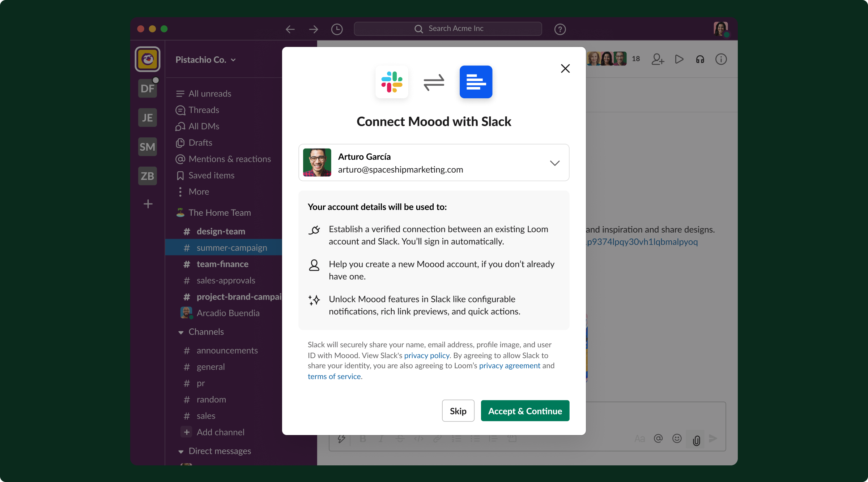Click Add channel in sidebar
The width and height of the screenshot is (868, 482).
tap(213, 432)
